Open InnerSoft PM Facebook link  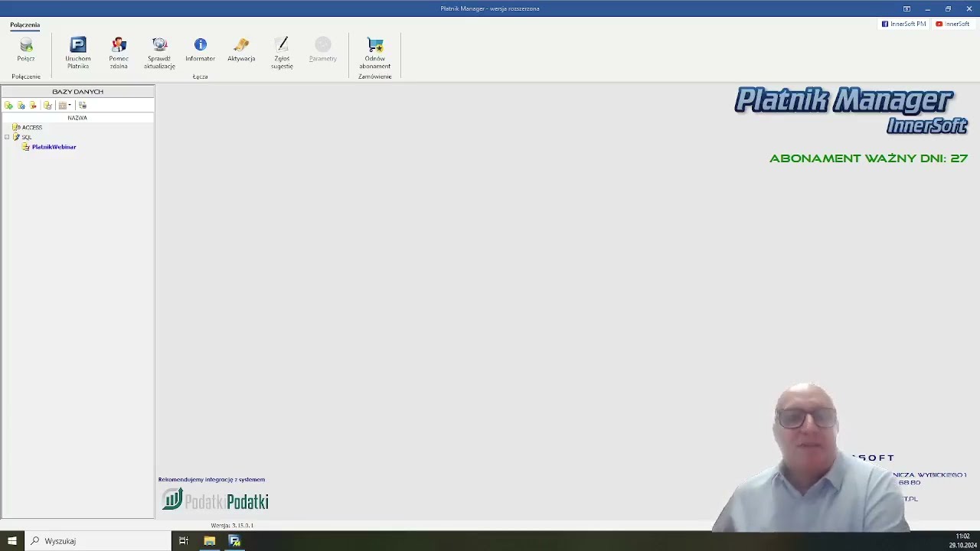tap(904, 24)
